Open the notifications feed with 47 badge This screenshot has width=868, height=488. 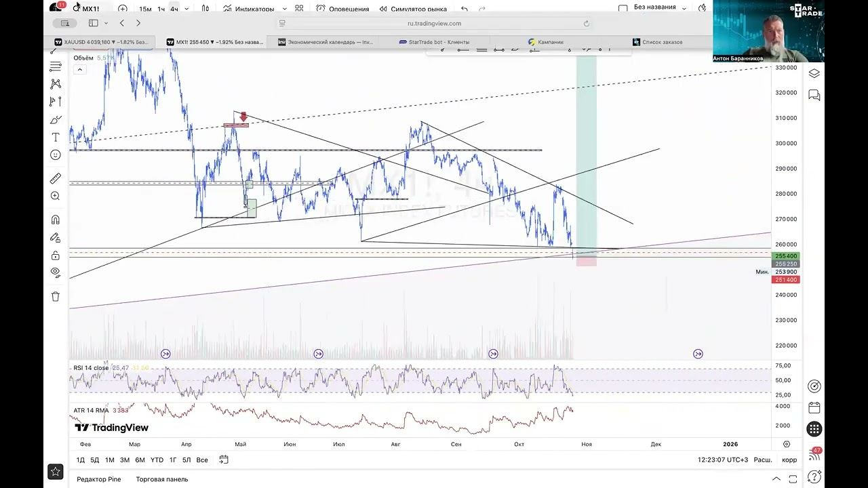[x=814, y=453]
